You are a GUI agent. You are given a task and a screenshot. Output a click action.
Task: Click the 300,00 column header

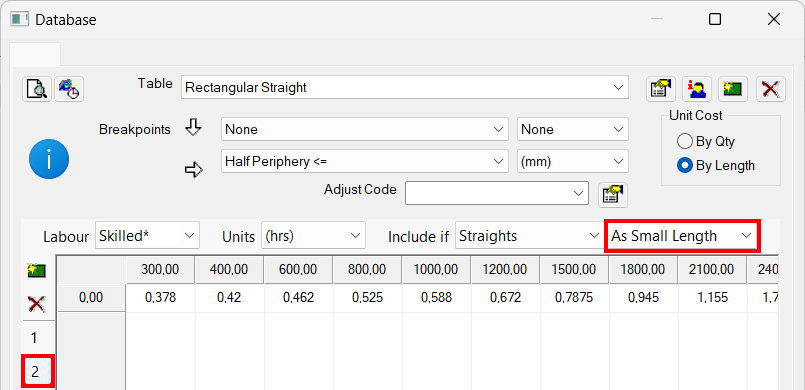[x=161, y=269]
